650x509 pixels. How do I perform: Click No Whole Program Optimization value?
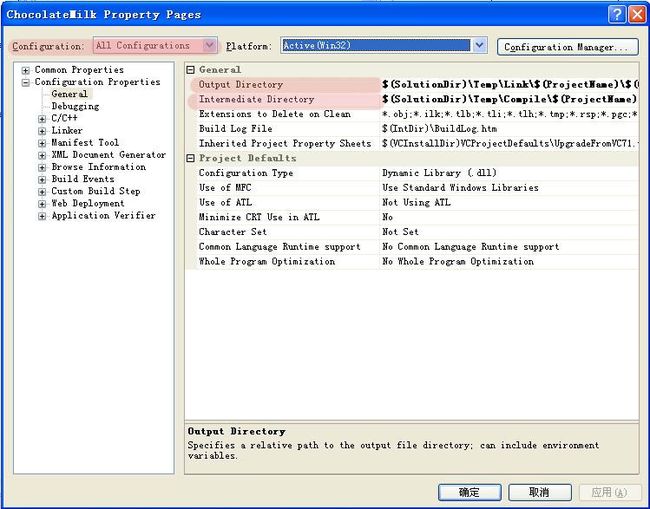pos(509,262)
